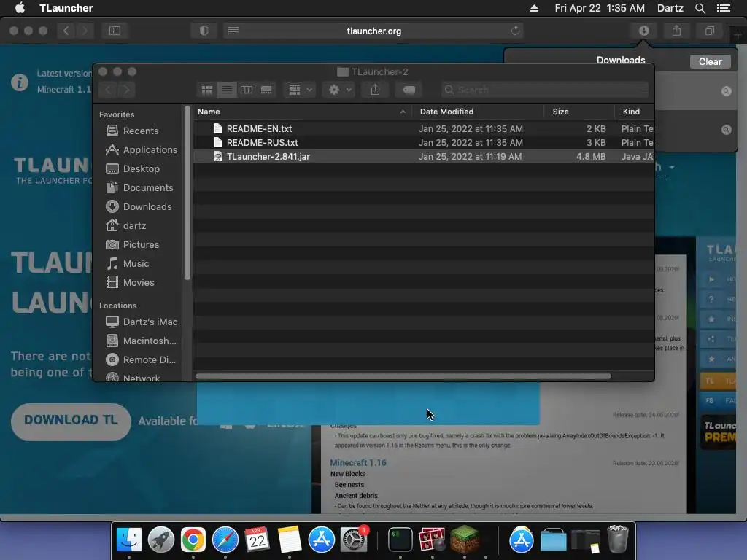The width and height of the screenshot is (747, 560).
Task: Open Applications in Finder sidebar
Action: click(x=142, y=149)
